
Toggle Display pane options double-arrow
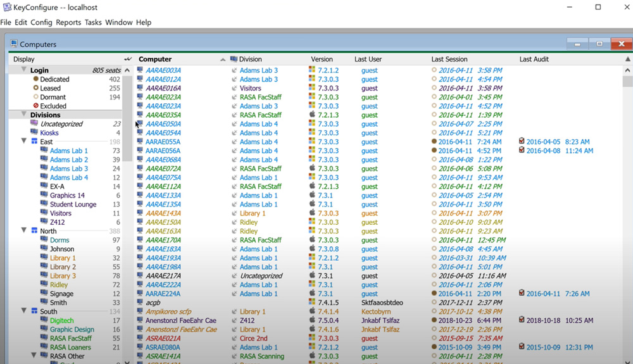pos(128,59)
